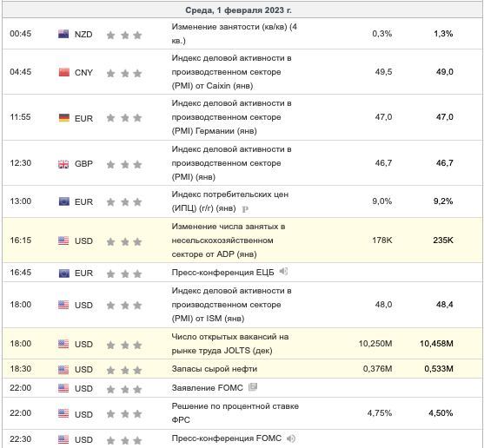The height and width of the screenshot is (448, 484).
Task: Click the 10,458M previous value
Action: (436, 344)
